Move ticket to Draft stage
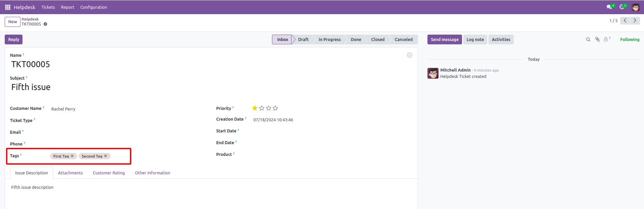Image resolution: width=644 pixels, height=209 pixels. click(x=303, y=40)
